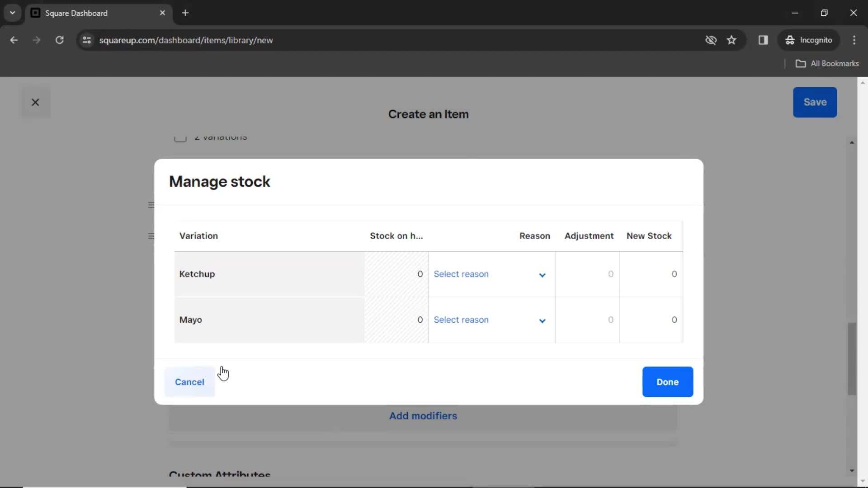Click the Ketchup row Adjustment field

(x=587, y=274)
